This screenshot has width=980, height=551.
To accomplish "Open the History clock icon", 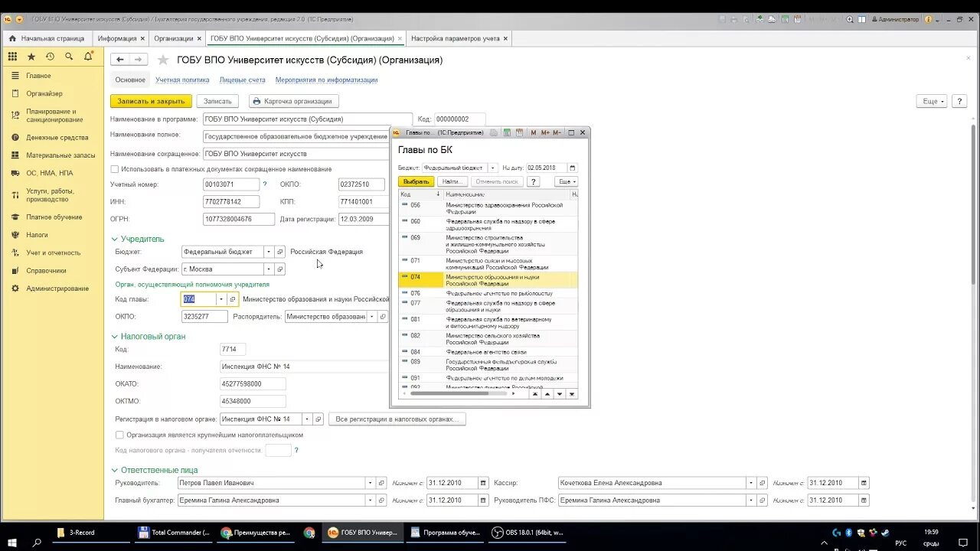I will pyautogui.click(x=50, y=57).
